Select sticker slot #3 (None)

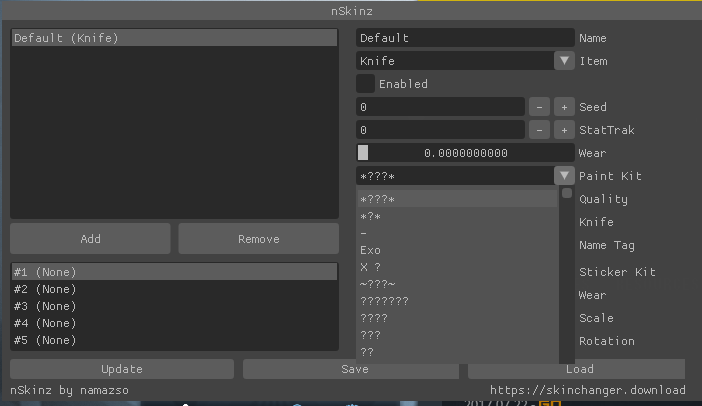click(x=174, y=306)
